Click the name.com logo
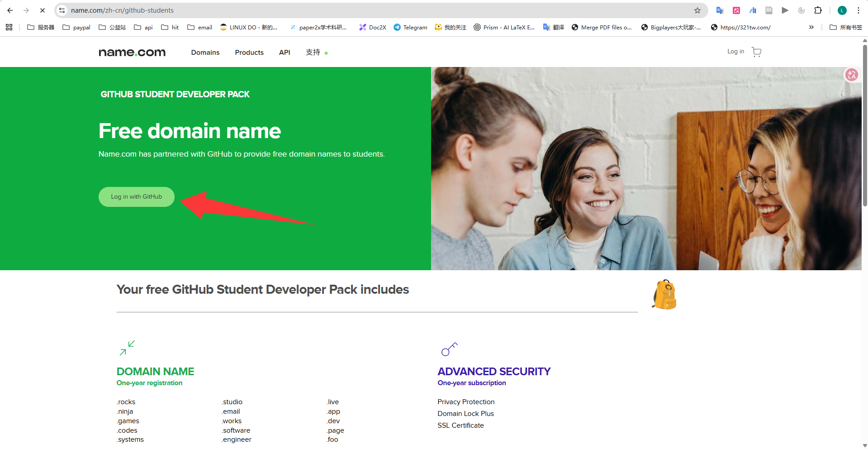 (132, 53)
